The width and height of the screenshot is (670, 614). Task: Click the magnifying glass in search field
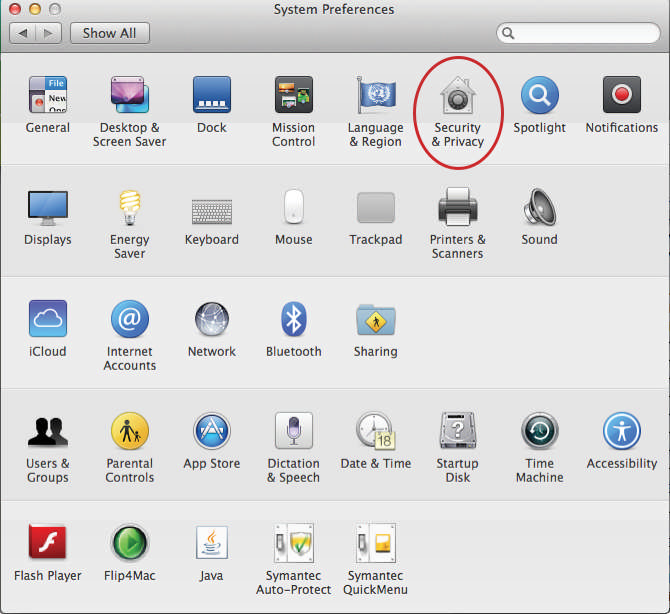pos(508,33)
